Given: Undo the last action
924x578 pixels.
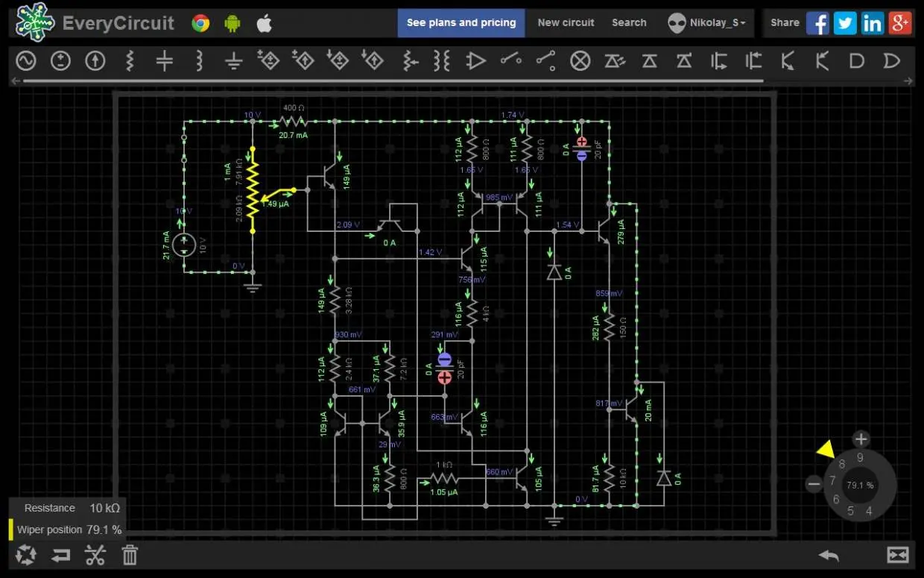Looking at the screenshot, I should click(829, 555).
